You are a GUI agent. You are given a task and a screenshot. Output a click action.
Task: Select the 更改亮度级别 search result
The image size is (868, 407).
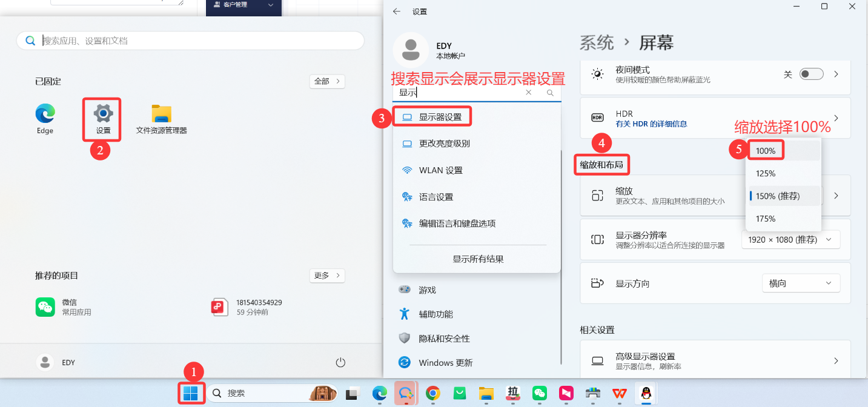coord(477,144)
